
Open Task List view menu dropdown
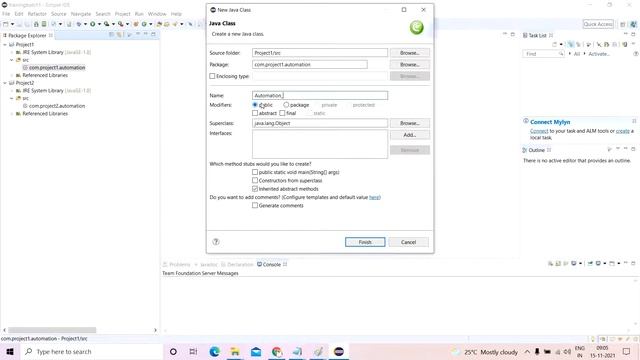point(633,44)
